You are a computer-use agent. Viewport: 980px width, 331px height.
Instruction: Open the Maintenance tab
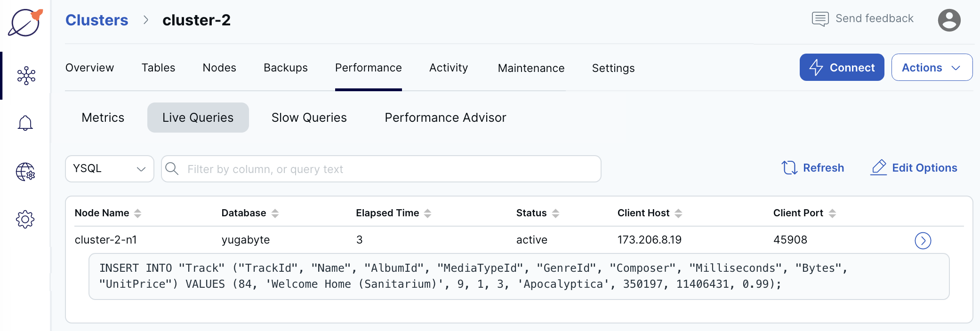[531, 68]
